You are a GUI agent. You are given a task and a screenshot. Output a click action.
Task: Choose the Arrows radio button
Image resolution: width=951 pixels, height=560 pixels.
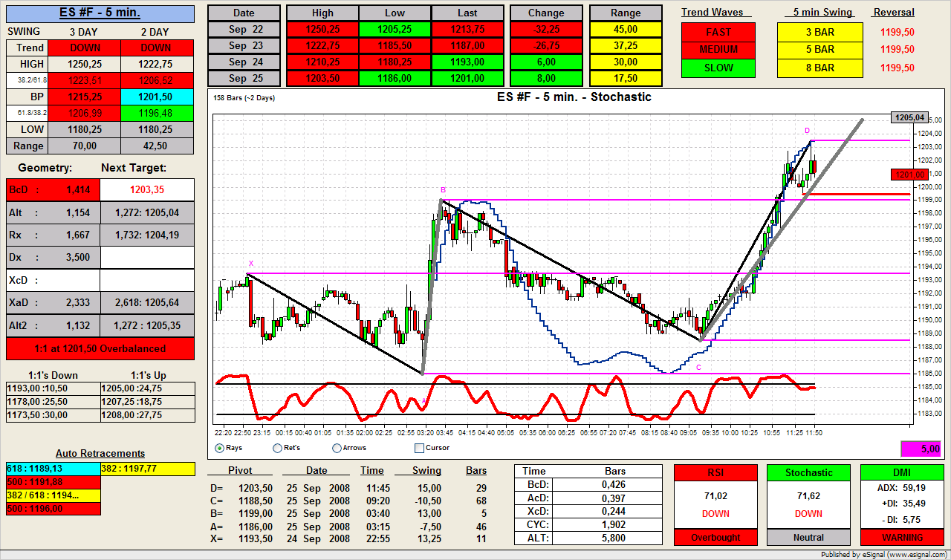[337, 448]
